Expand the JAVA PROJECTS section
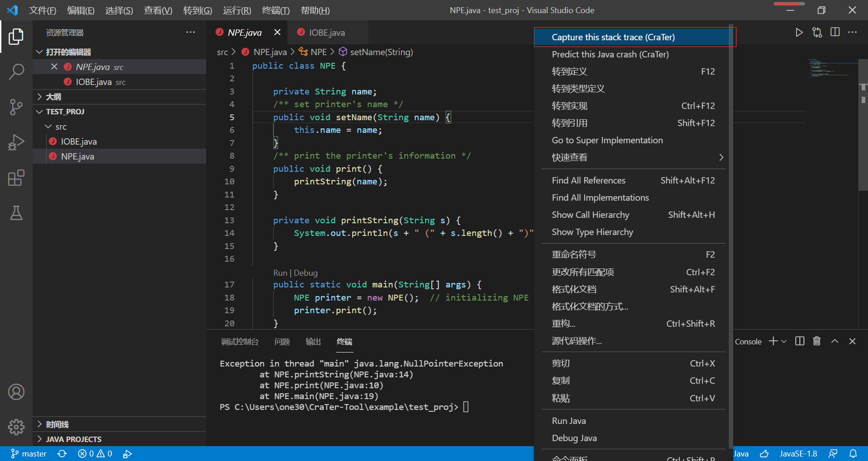 pyautogui.click(x=119, y=439)
